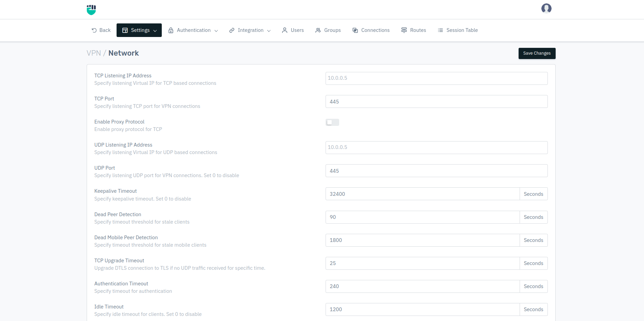Click the Integration link icon
Screen dimensions: 644x321
[232, 30]
